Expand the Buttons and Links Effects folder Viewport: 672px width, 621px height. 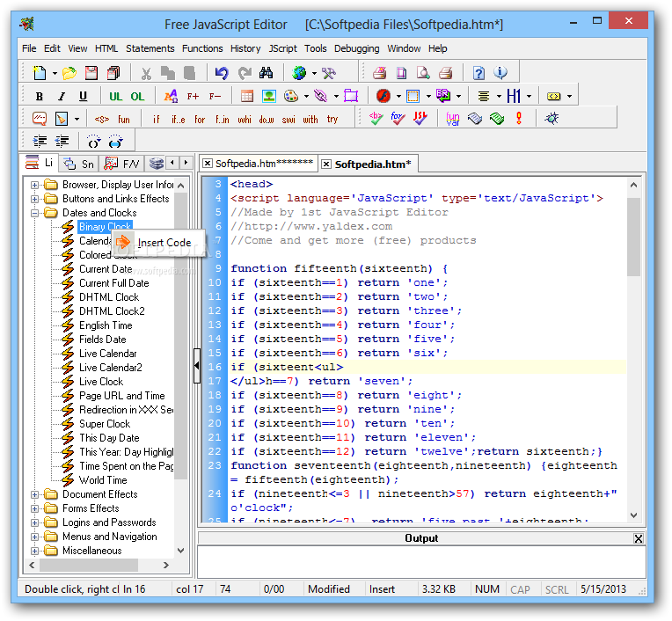point(34,199)
